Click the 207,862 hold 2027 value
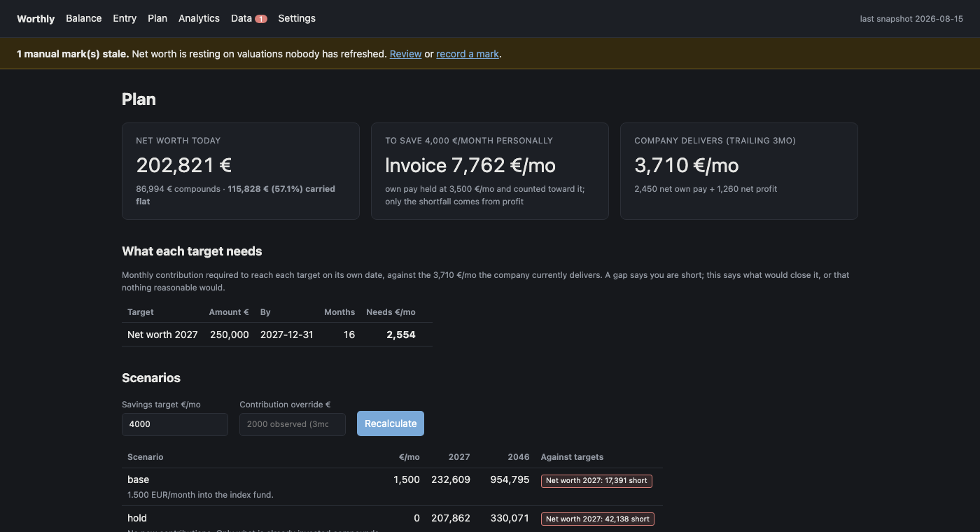 (x=451, y=518)
